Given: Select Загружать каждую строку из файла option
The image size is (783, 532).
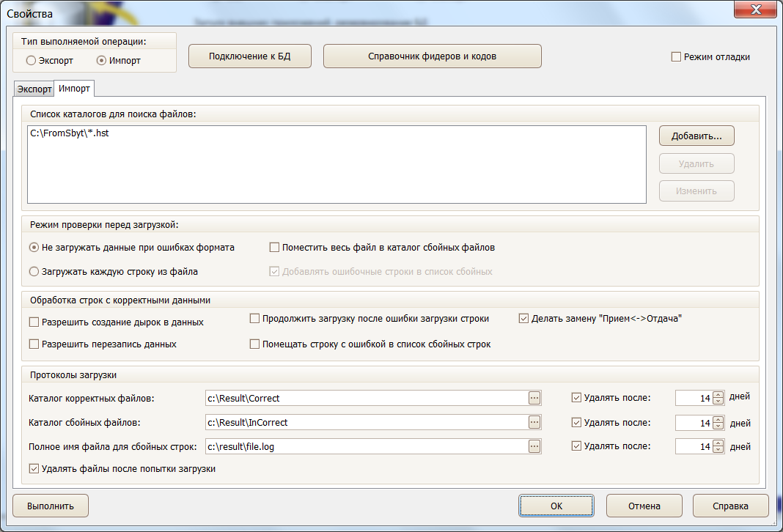Looking at the screenshot, I should [x=34, y=271].
